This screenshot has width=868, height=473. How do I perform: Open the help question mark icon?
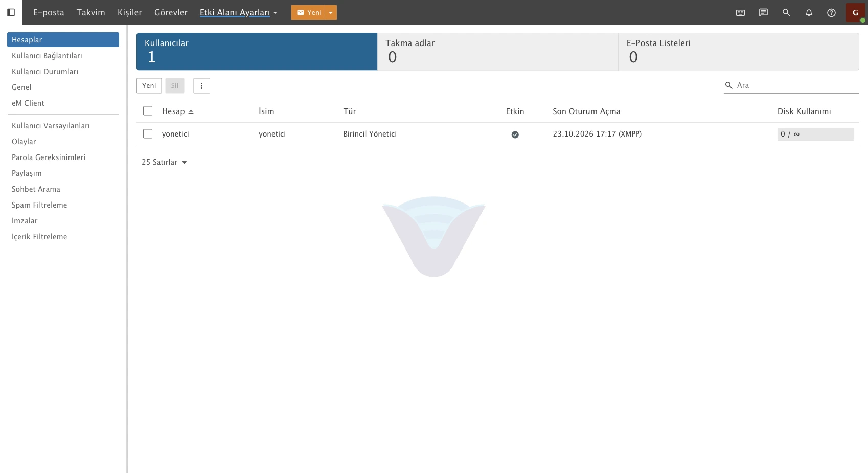[x=831, y=13]
